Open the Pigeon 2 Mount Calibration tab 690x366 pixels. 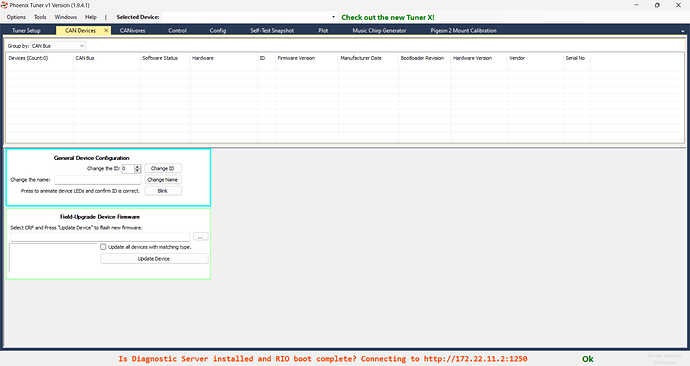(463, 30)
